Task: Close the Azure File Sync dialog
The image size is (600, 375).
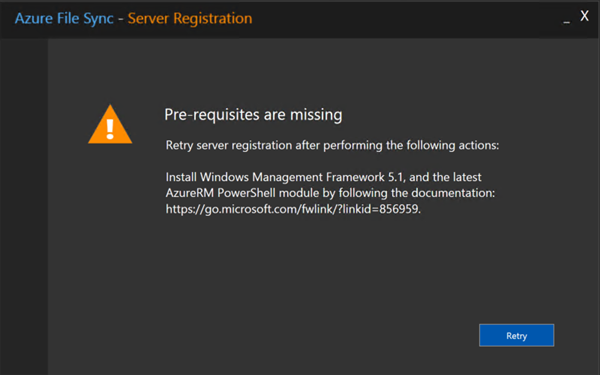Action: pos(584,16)
